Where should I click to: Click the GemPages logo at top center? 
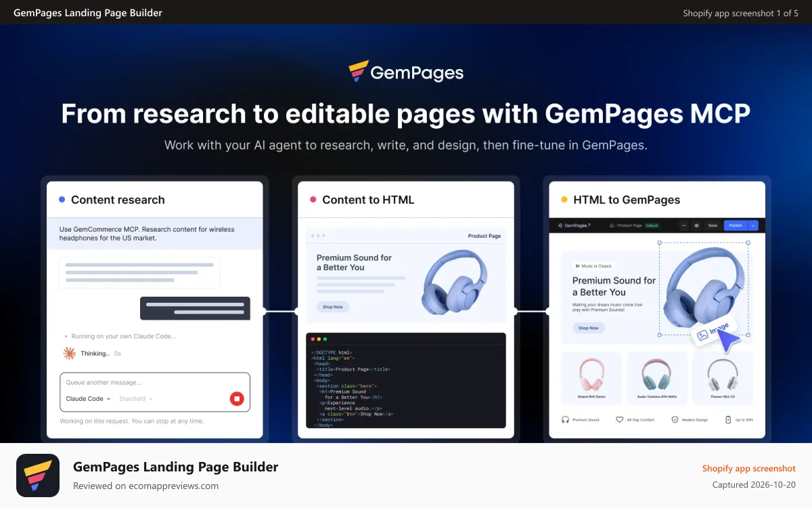click(x=406, y=72)
